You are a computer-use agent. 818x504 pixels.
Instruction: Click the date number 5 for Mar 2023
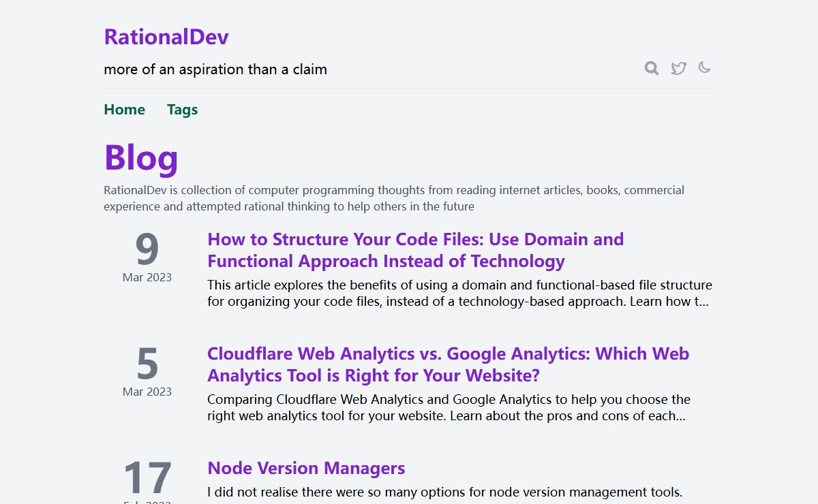click(147, 364)
